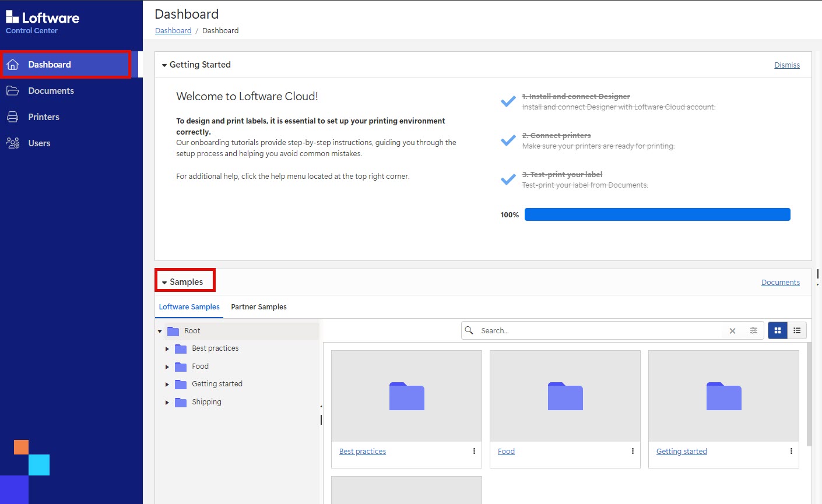822x504 pixels.
Task: Click the Printers icon in sidebar
Action: 13,117
